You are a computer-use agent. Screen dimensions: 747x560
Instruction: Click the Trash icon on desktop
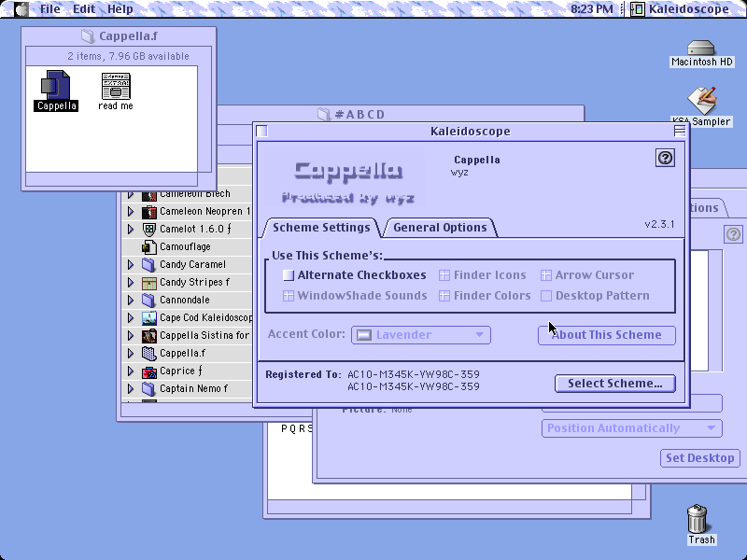pos(697,519)
